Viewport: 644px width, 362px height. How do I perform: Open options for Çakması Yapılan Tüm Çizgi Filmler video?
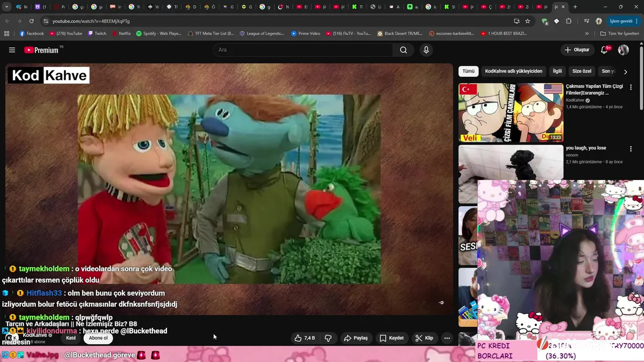coord(630,87)
